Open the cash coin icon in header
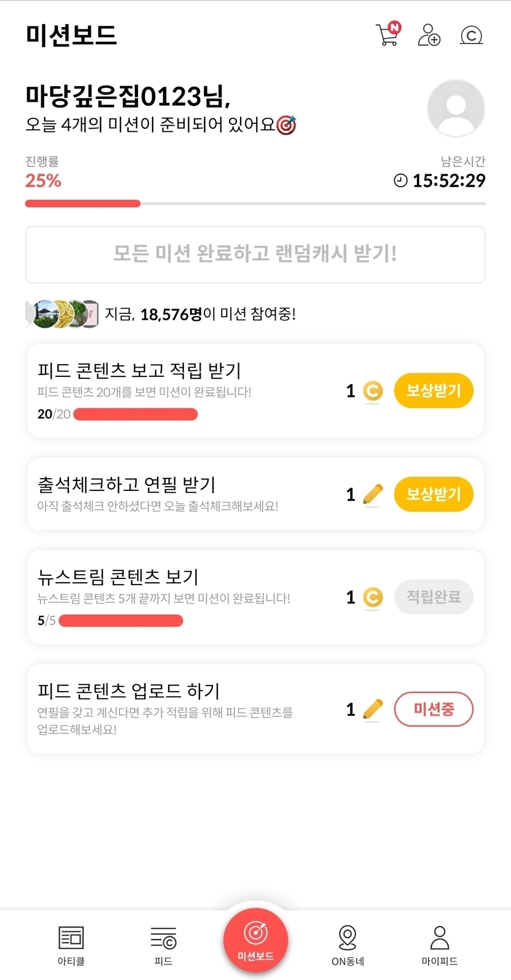Viewport: 511px width, 980px height. point(471,35)
